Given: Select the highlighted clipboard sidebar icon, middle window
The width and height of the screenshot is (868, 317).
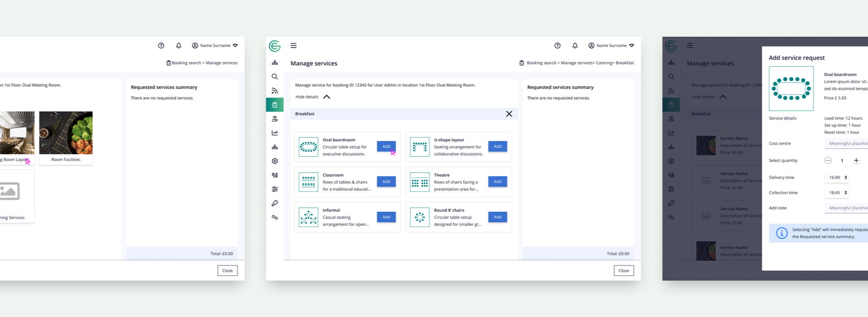Looking at the screenshot, I should [x=275, y=105].
